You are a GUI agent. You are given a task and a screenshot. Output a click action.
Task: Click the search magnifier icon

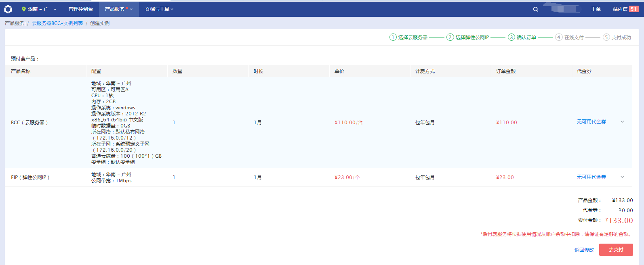tap(535, 9)
